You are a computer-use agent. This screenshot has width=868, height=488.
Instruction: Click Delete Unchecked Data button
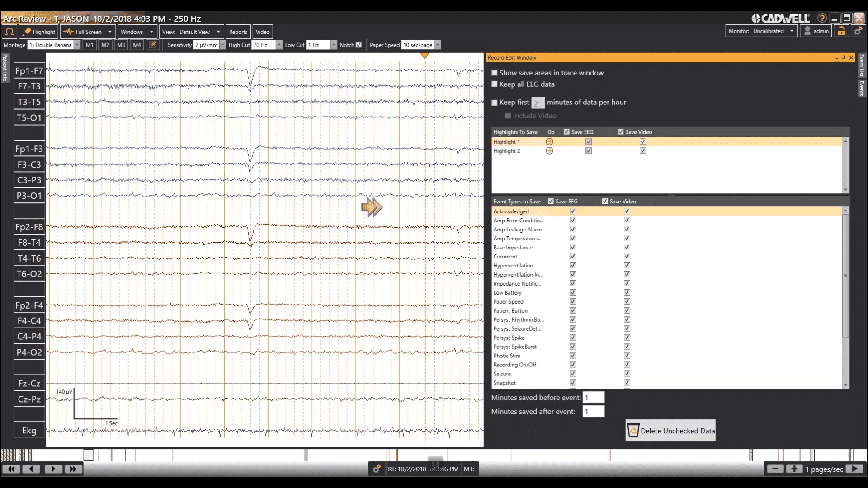(670, 431)
